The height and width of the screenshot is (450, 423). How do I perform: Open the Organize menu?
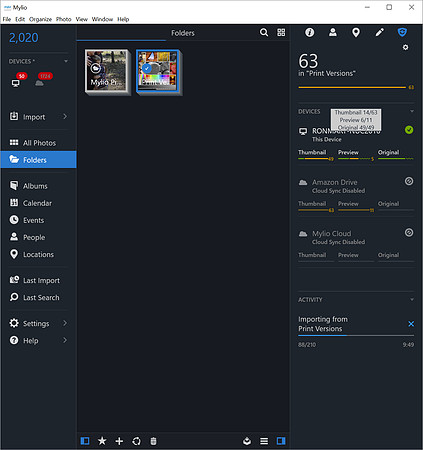click(40, 19)
